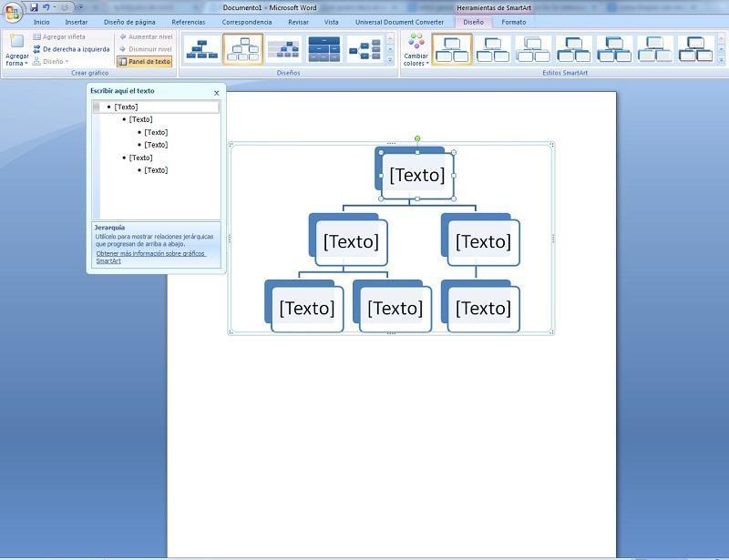The width and height of the screenshot is (729, 560).
Task: Pick the second SmartArt style thumbnail
Action: (493, 49)
